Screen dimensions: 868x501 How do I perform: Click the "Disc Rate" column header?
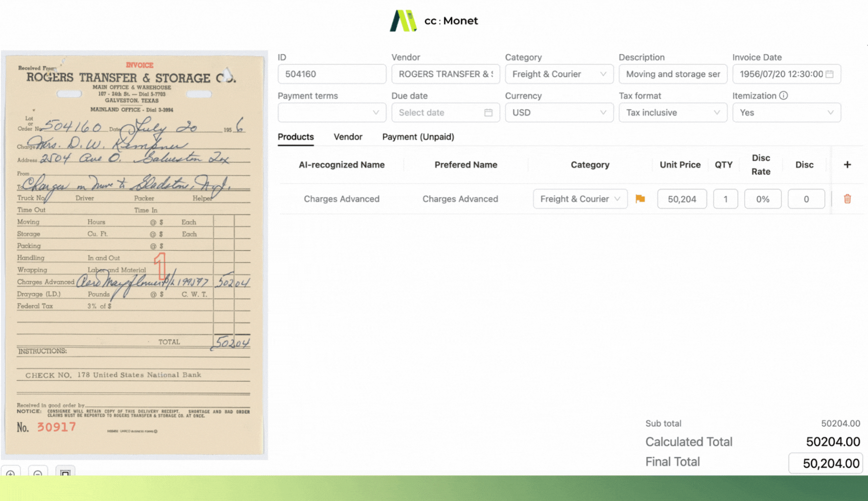(760, 165)
